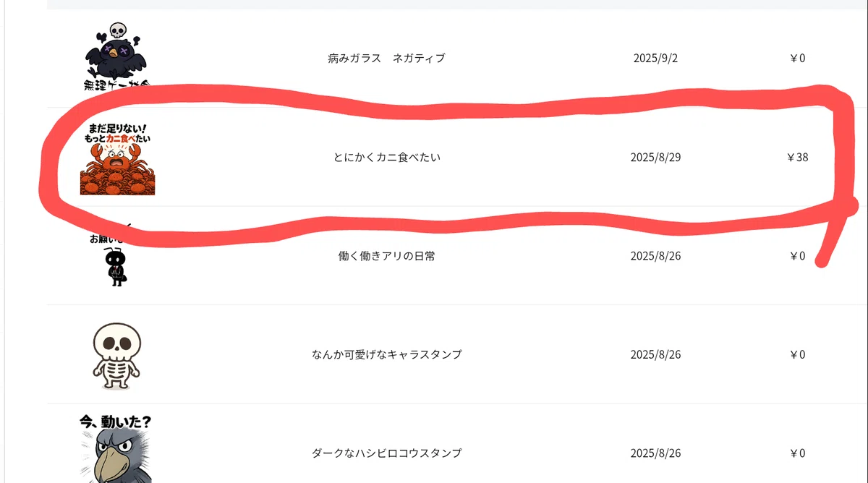Open the shoebill bird sticker thumbnail
This screenshot has width=868, height=483.
[x=116, y=448]
